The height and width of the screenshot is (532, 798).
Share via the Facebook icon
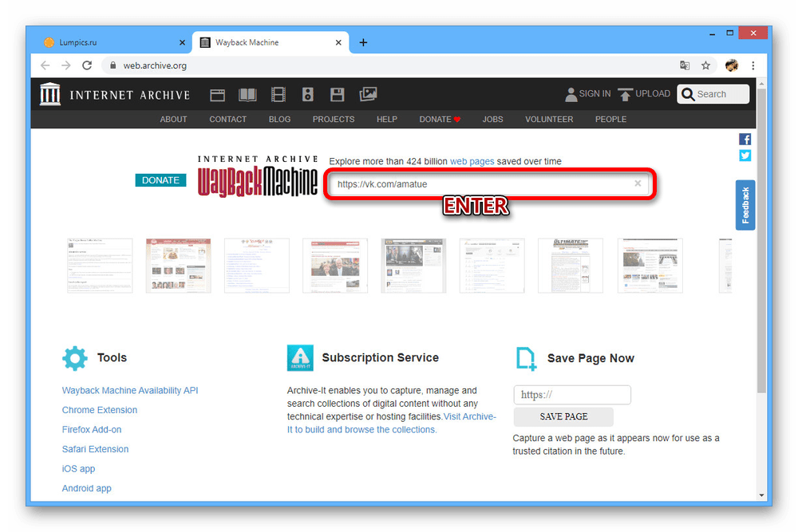click(745, 140)
